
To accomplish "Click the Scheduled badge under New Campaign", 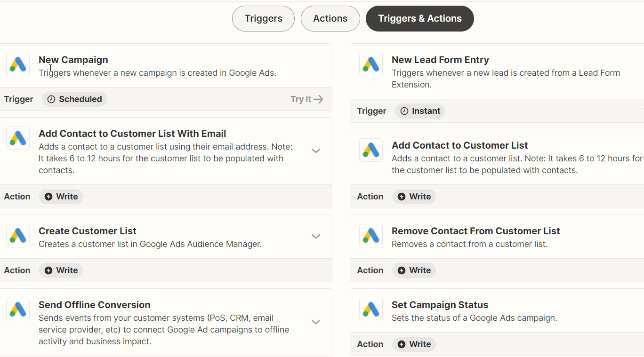I will tap(74, 99).
